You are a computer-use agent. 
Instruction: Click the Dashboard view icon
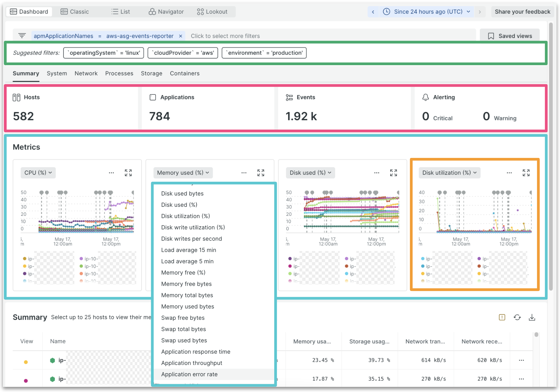click(12, 12)
